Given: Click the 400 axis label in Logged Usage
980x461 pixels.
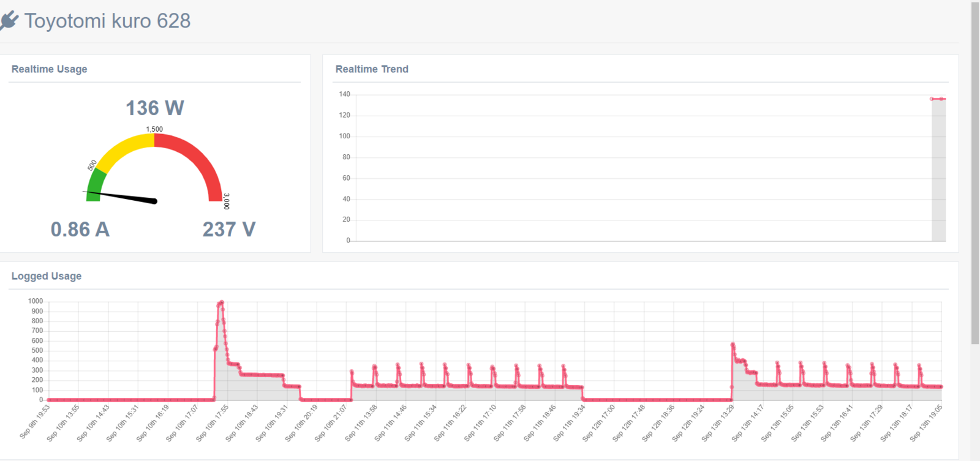Looking at the screenshot, I should point(37,361).
